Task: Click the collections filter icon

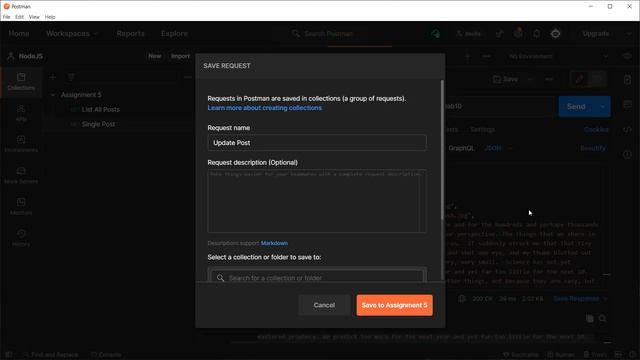Action: 71,77
